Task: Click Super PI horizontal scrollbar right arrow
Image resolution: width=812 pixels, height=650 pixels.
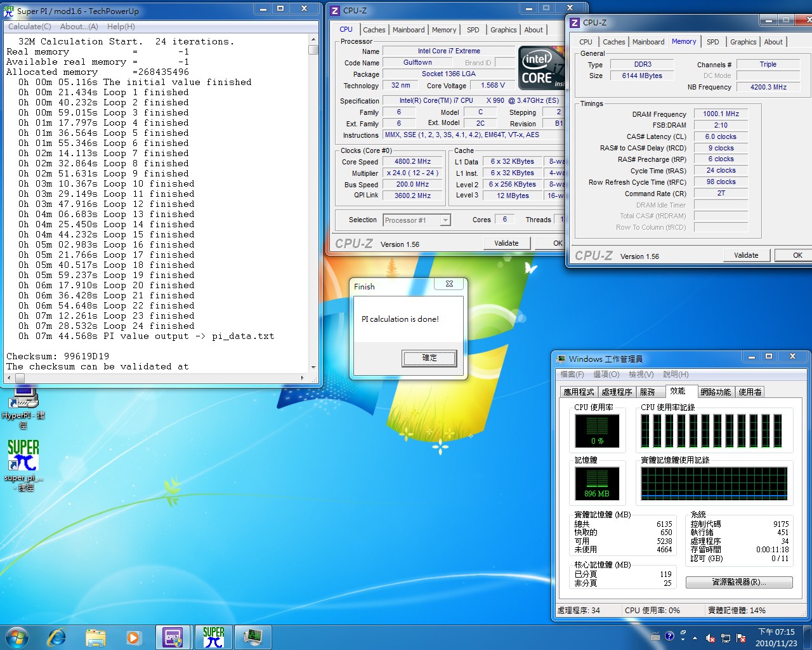Action: coord(303,378)
